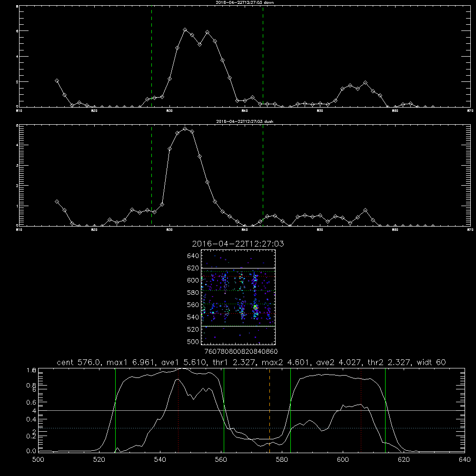Click x-axis label 520 on bottom plot

(99, 460)
